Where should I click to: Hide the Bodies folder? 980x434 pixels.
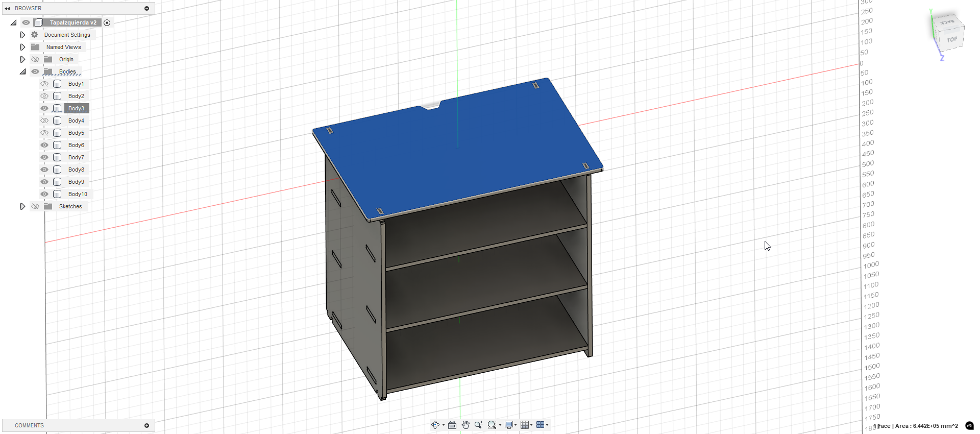(x=35, y=71)
